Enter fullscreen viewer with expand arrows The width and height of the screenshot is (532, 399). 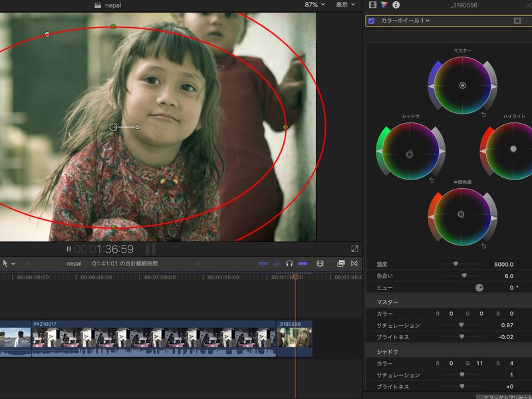point(354,249)
